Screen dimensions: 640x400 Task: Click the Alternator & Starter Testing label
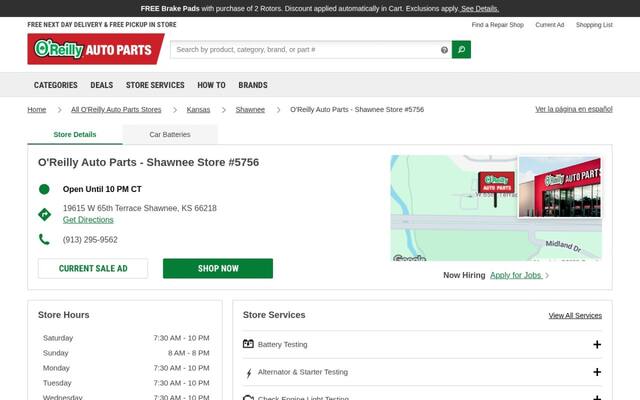303,372
